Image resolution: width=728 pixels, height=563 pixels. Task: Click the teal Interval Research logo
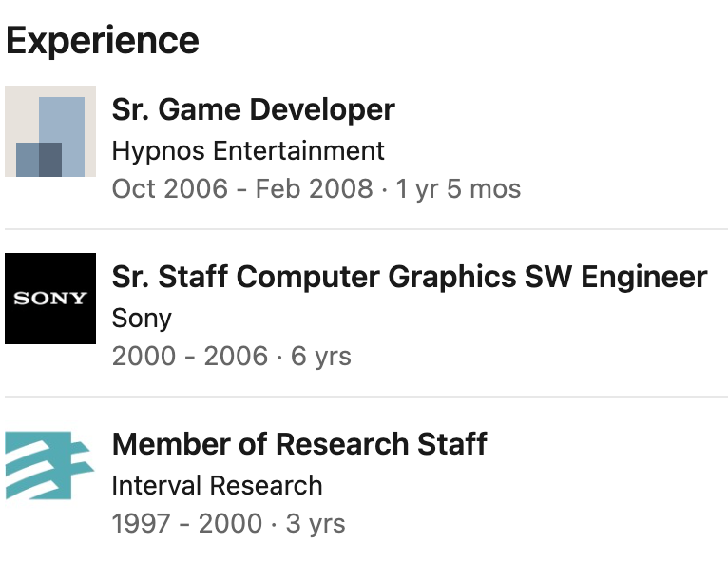pyautogui.click(x=50, y=466)
